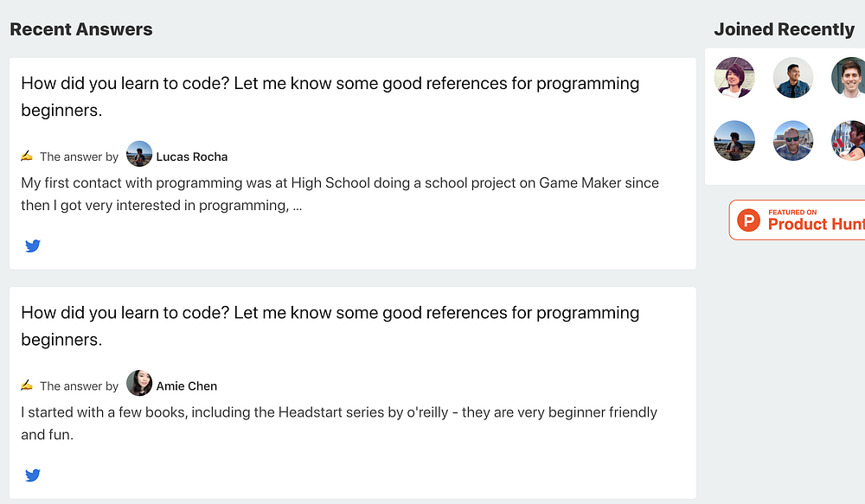Open the smiling man in white shirt avatar
The height and width of the screenshot is (504, 865).
849,78
